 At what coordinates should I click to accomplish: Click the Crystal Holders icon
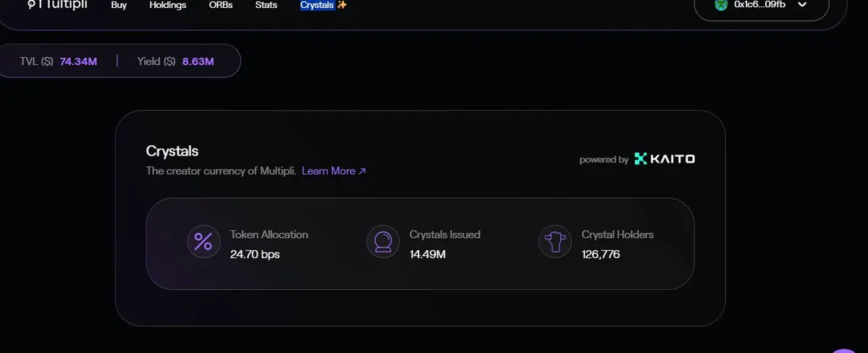tap(555, 241)
